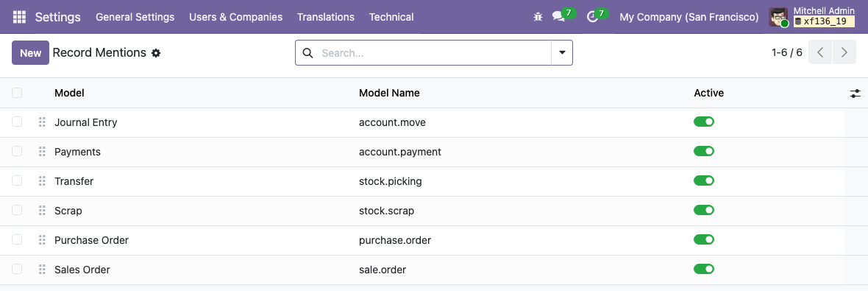Screen dimensions: 868x291
Task: Open Translations menu
Action: pos(325,17)
